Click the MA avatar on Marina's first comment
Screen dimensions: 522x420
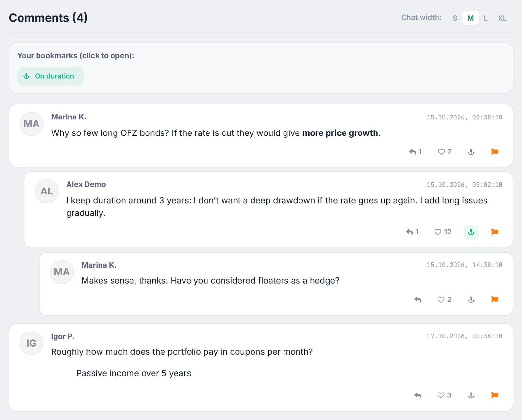tap(32, 124)
